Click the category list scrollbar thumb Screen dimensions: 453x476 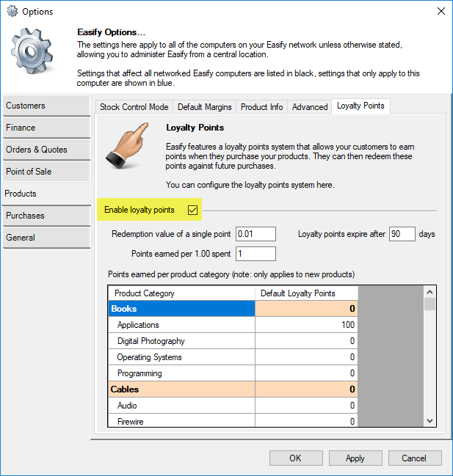pos(430,304)
